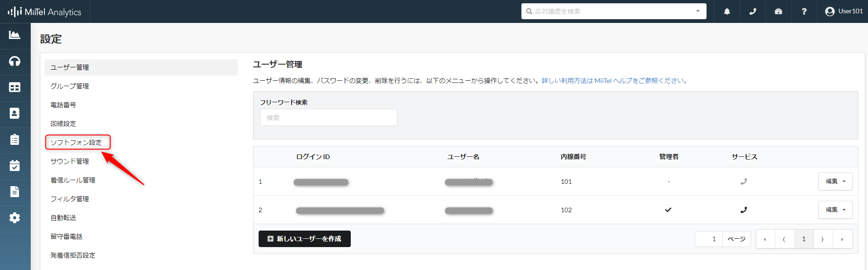Open the dashboard gauge icon in header
Viewport: 868px width, 270px height.
(778, 11)
